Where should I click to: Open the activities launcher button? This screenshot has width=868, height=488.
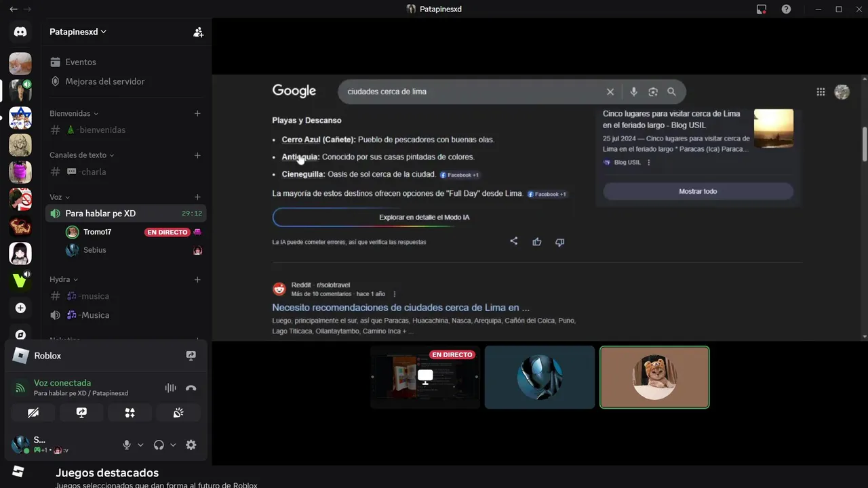coord(130,413)
